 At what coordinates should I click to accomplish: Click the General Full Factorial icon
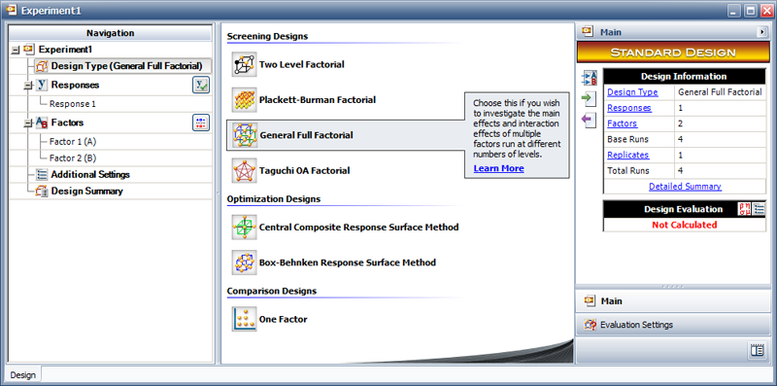(244, 135)
